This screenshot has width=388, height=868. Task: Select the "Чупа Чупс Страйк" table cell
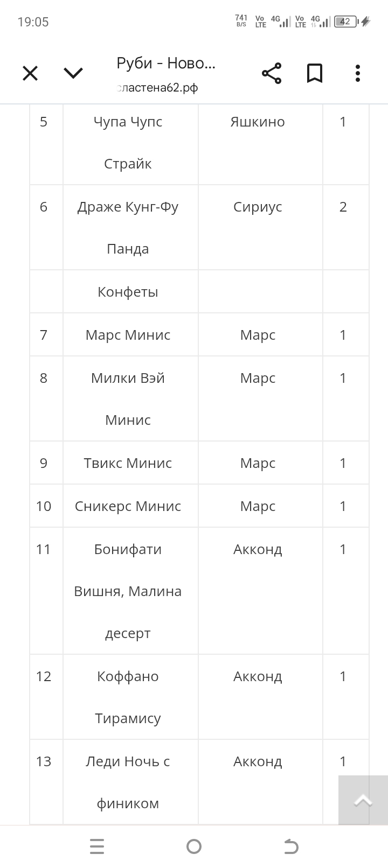(x=128, y=143)
